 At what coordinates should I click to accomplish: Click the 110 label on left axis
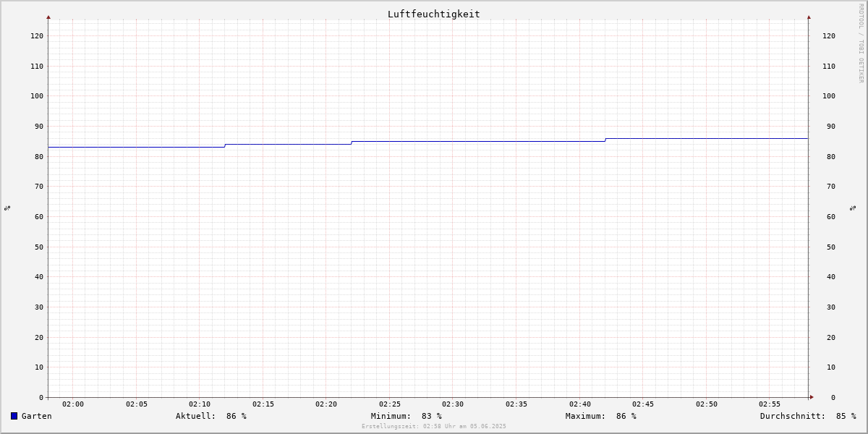(x=38, y=67)
